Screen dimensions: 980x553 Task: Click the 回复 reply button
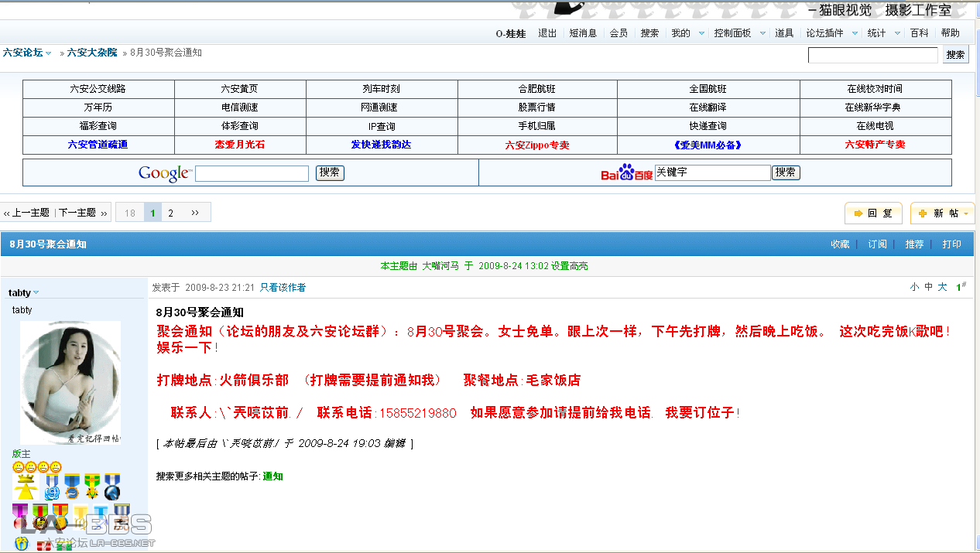click(873, 213)
